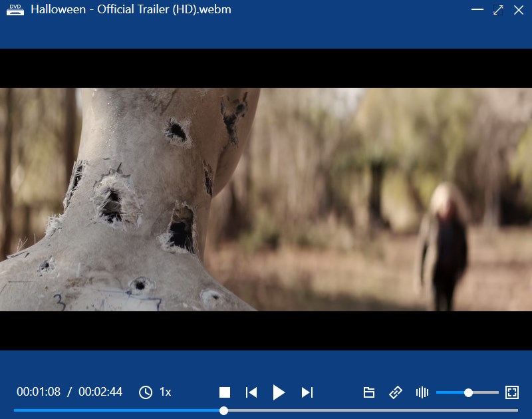Click the elapsed time 00:01:08
The width and height of the screenshot is (532, 419).
pos(39,392)
